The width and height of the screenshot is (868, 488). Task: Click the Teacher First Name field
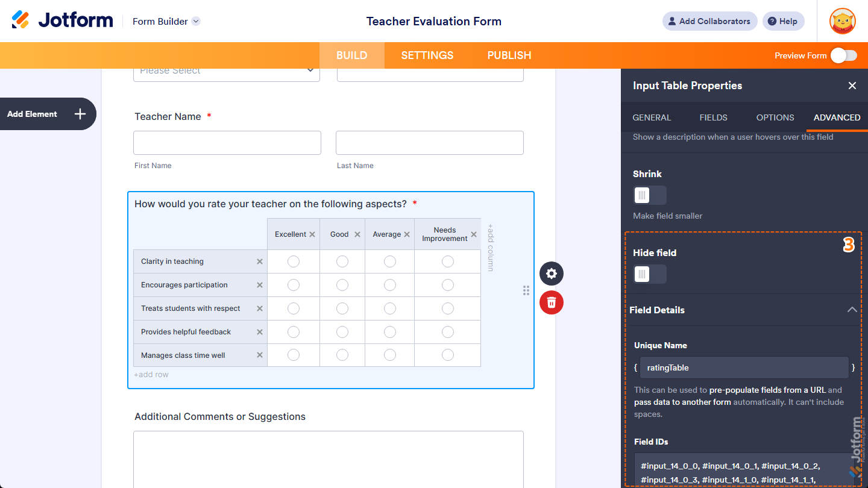click(227, 143)
